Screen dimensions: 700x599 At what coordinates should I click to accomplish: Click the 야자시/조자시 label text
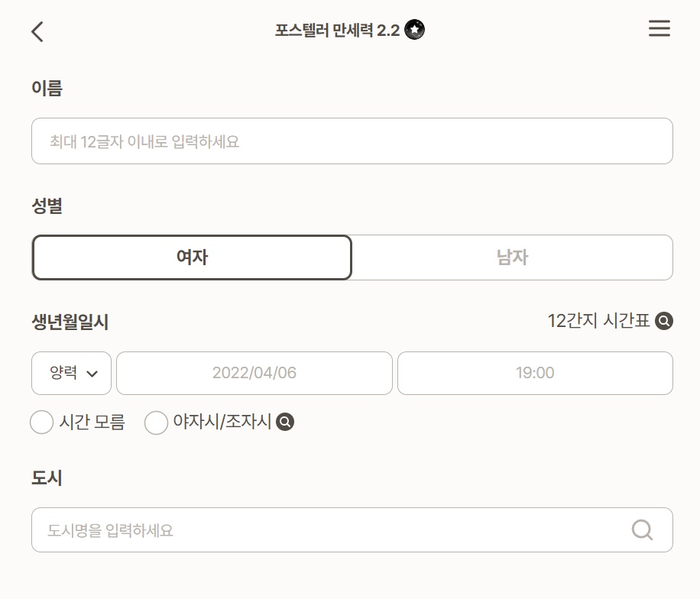(222, 421)
